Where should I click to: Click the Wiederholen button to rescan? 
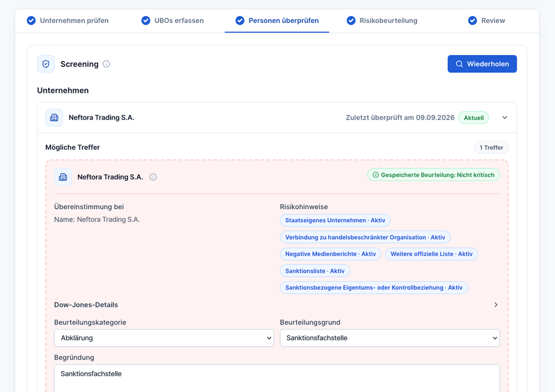tap(482, 64)
